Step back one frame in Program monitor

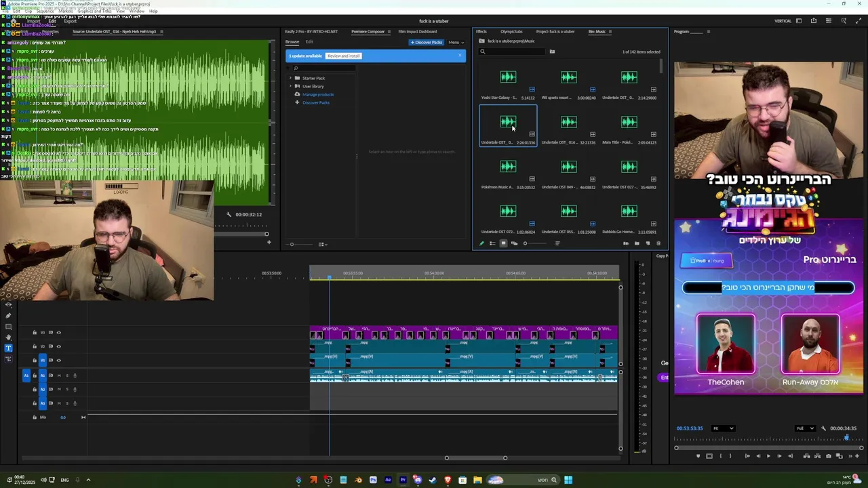pyautogui.click(x=758, y=456)
